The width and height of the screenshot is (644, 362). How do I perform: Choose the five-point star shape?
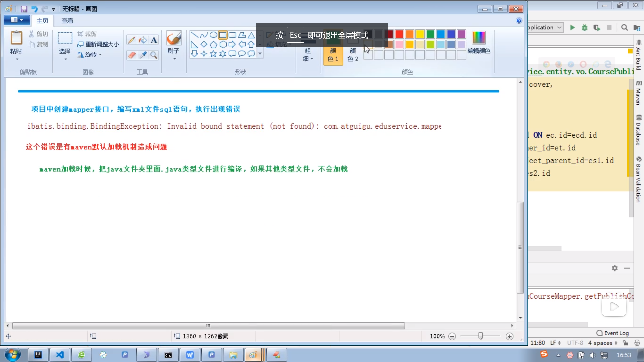[x=213, y=54]
